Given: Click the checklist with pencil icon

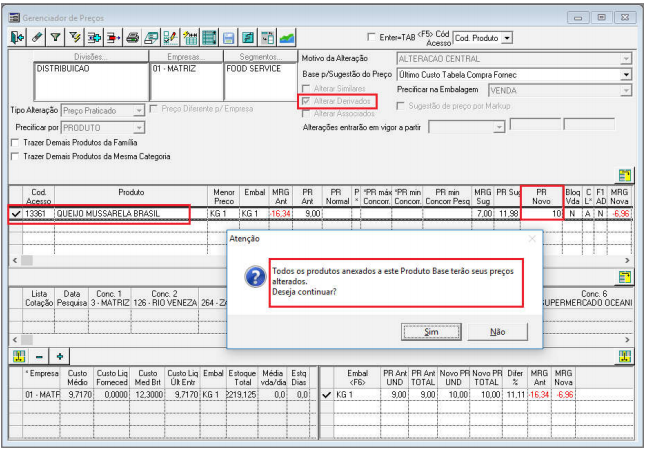Looking at the screenshot, I should (171, 38).
